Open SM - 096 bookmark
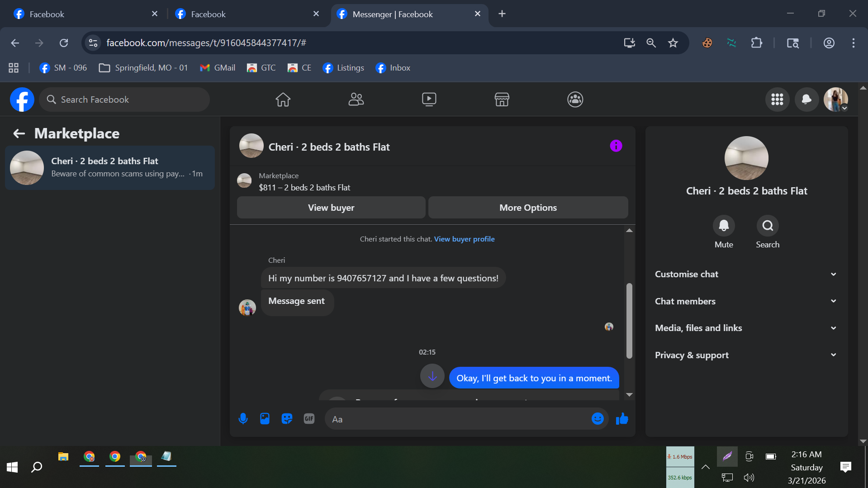Viewport: 868px width, 488px height. 63,68
